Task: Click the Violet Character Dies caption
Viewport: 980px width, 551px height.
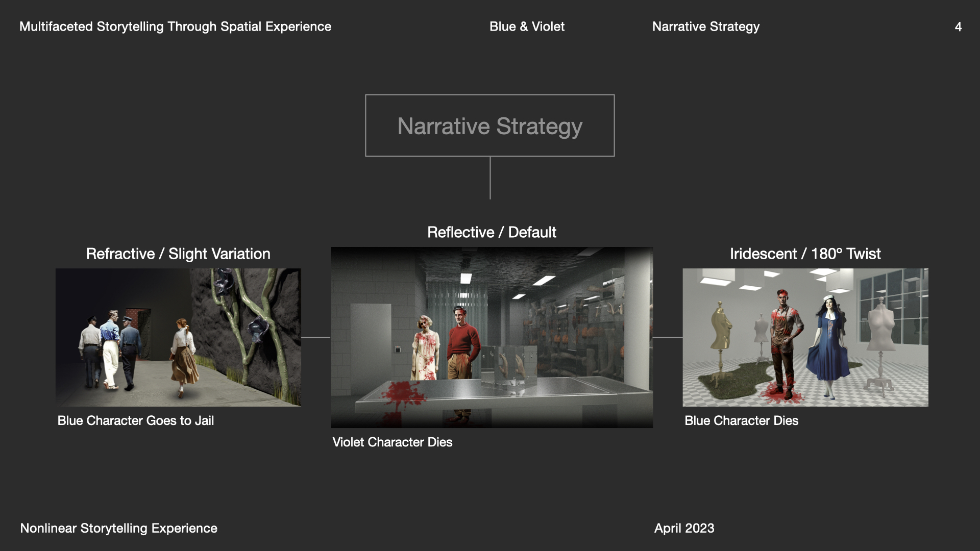Action: pyautogui.click(x=392, y=442)
